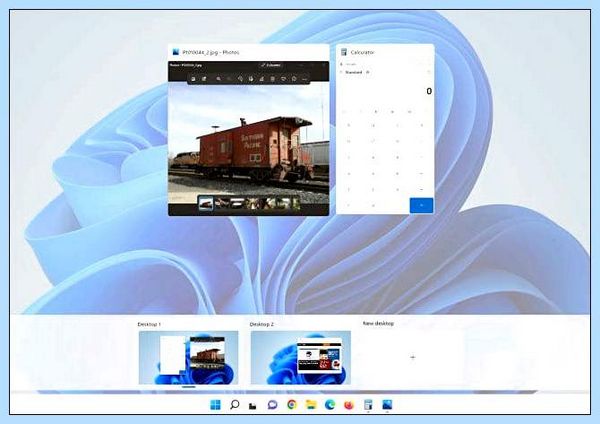Viewport: 600px width, 424px height.
Task: Click the "New desktop" label
Action: click(x=378, y=323)
